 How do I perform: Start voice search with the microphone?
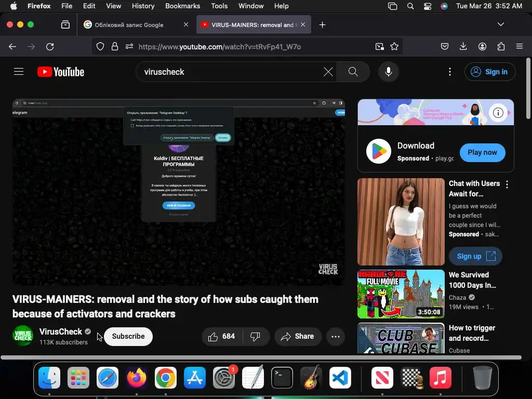389,72
